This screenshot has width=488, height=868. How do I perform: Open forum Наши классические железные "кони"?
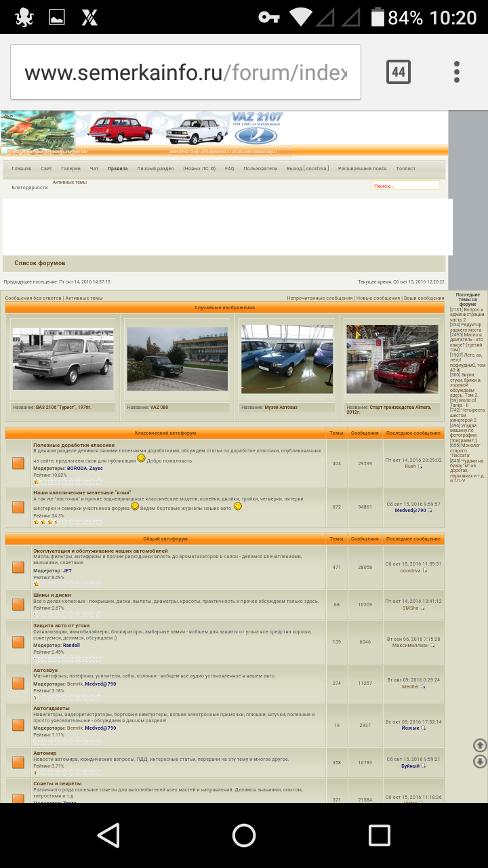tap(82, 492)
